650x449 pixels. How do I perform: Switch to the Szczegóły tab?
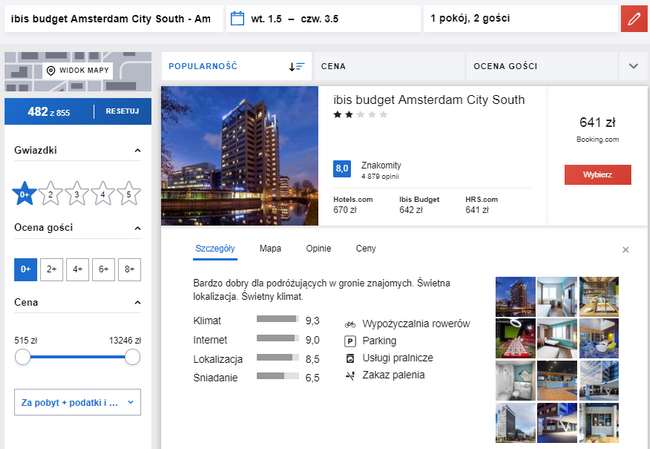(x=215, y=249)
